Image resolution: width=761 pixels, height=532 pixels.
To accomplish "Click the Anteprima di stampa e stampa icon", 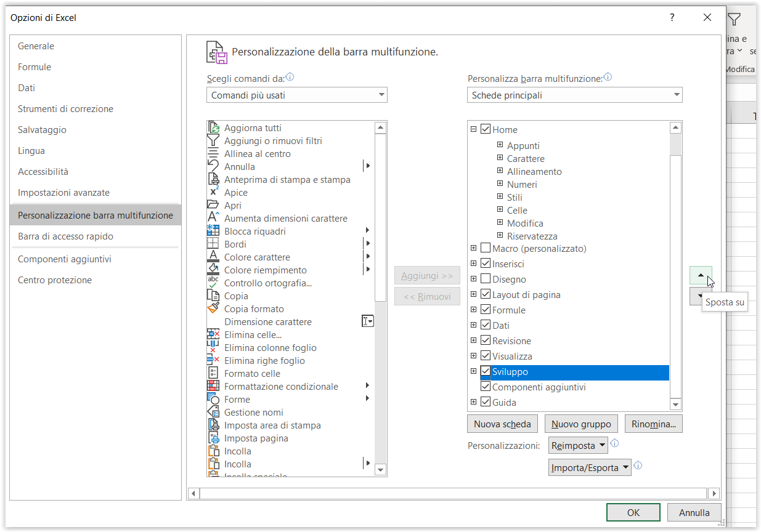I will pyautogui.click(x=213, y=179).
